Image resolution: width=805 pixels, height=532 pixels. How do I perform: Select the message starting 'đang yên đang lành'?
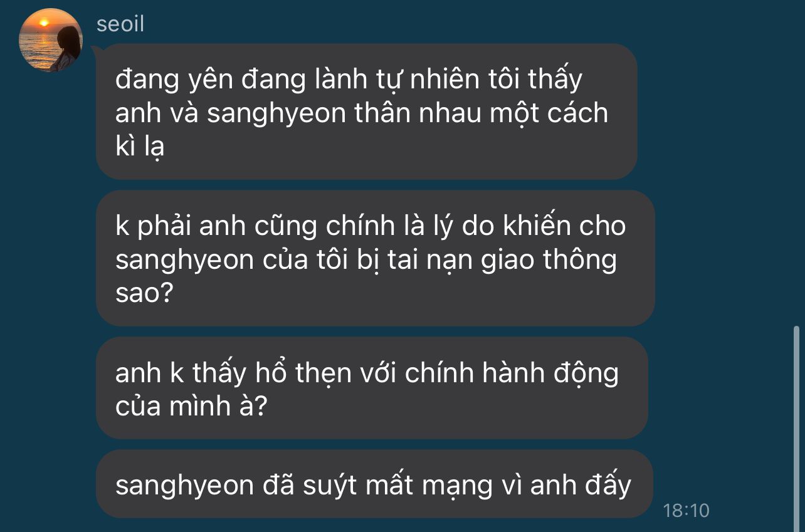coord(366,112)
